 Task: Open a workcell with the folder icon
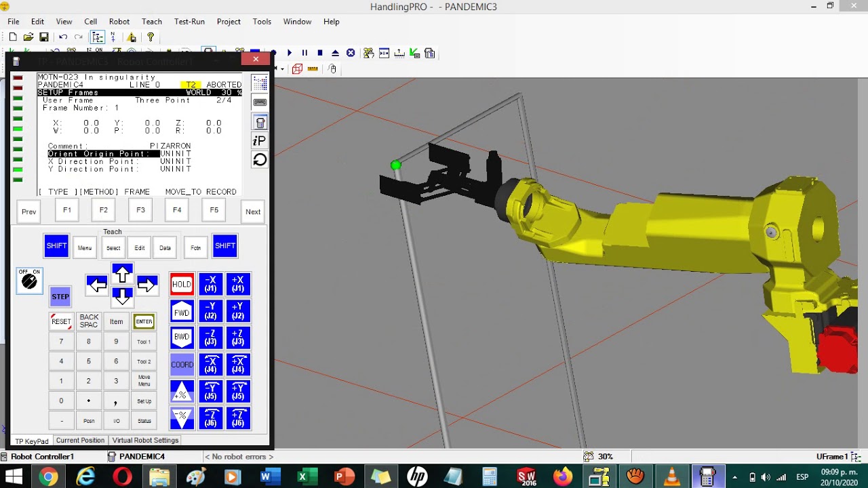click(x=28, y=37)
